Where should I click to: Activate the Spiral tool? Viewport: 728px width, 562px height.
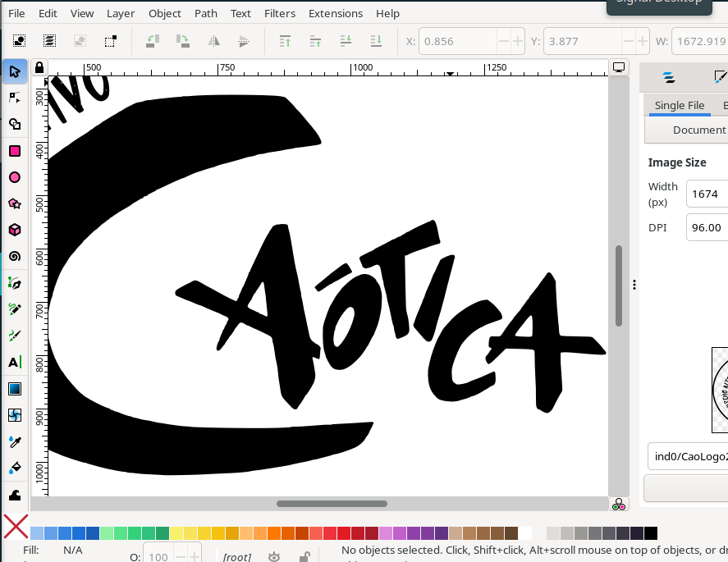pyautogui.click(x=15, y=256)
